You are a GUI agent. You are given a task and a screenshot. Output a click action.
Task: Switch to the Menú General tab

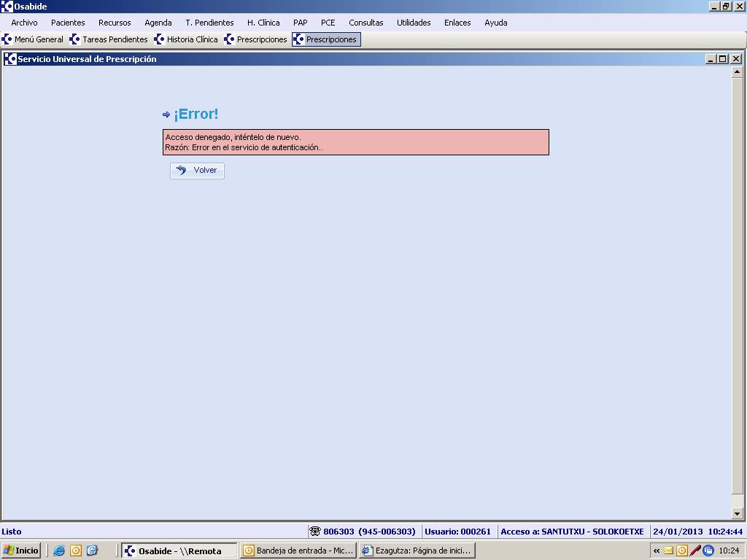(33, 39)
